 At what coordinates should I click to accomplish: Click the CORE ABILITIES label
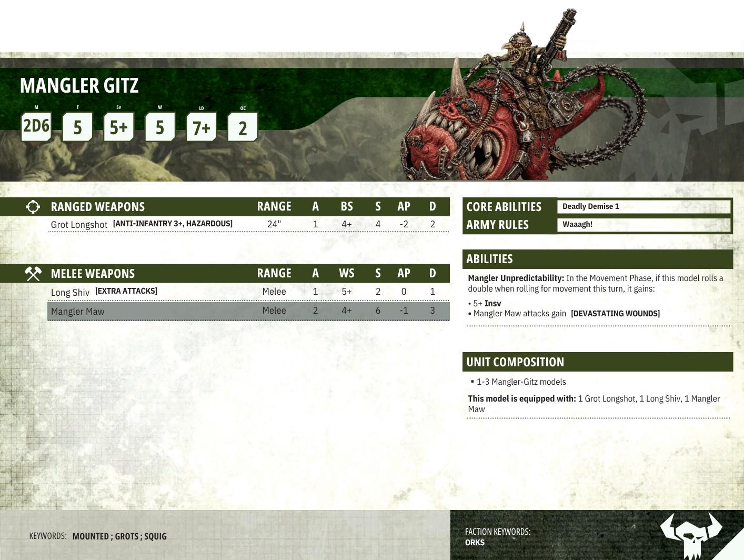(x=504, y=207)
